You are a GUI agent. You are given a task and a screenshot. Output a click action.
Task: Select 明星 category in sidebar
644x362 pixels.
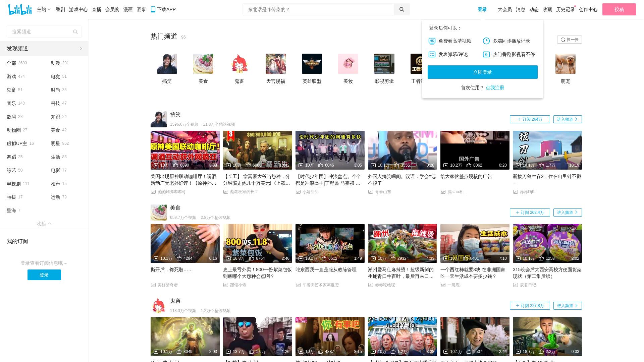(60, 143)
